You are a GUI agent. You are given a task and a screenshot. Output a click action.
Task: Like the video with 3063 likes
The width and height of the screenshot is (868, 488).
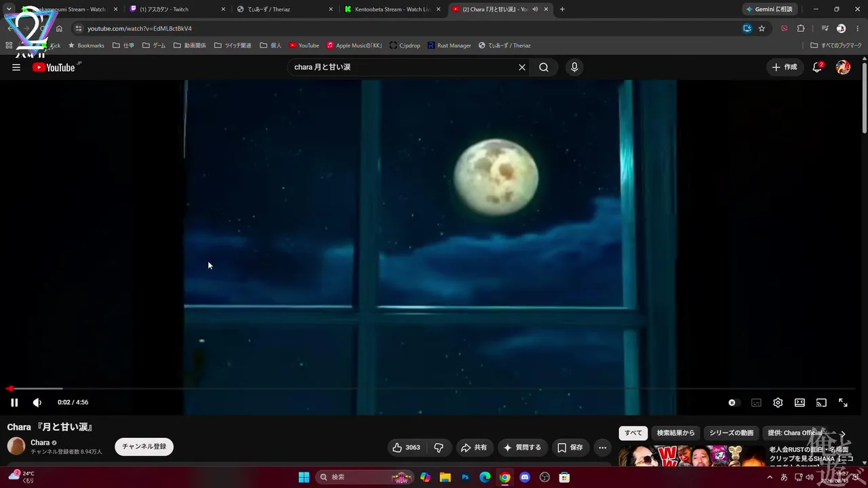pos(406,447)
